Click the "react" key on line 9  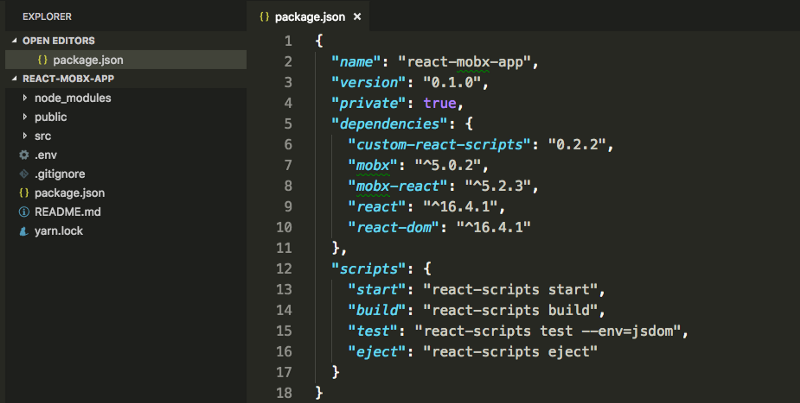click(377, 207)
